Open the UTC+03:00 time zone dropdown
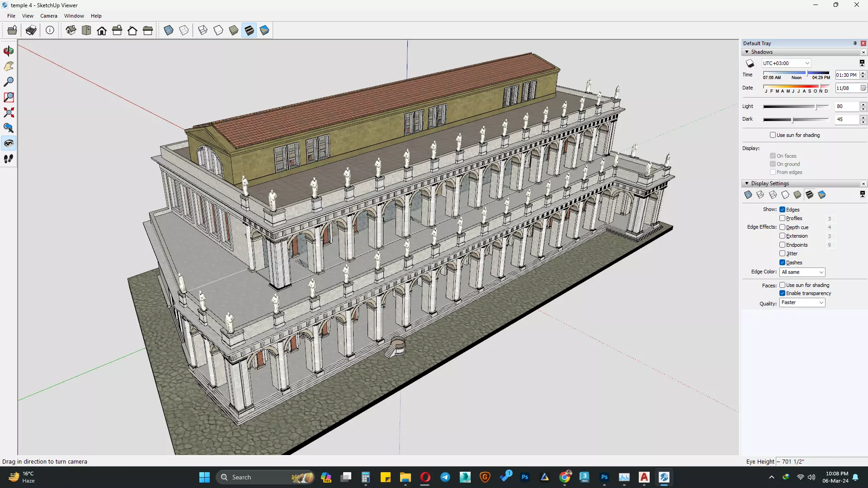Screen dimensions: 868x488 click(786, 63)
